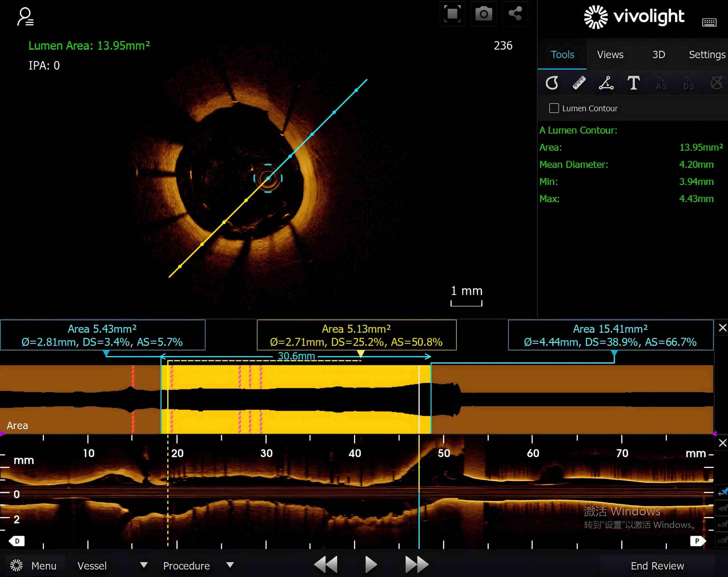The image size is (728, 577).
Task: Open the Menu button
Action: click(34, 566)
